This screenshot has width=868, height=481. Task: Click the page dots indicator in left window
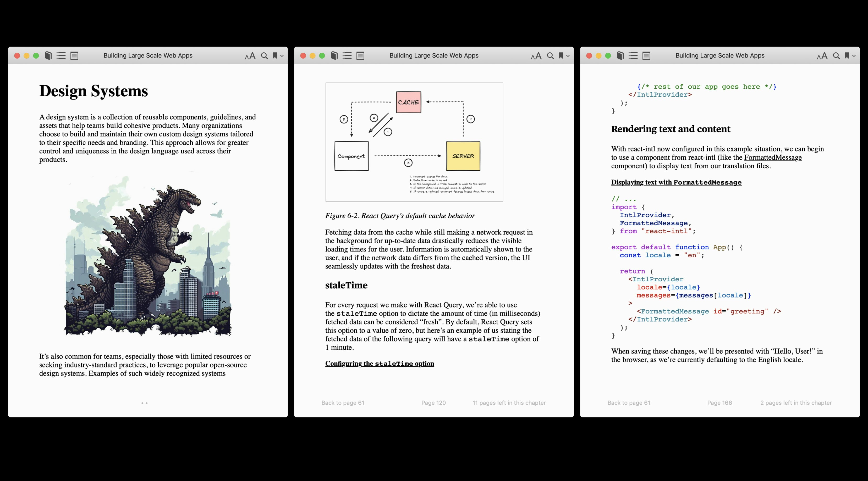coord(145,403)
